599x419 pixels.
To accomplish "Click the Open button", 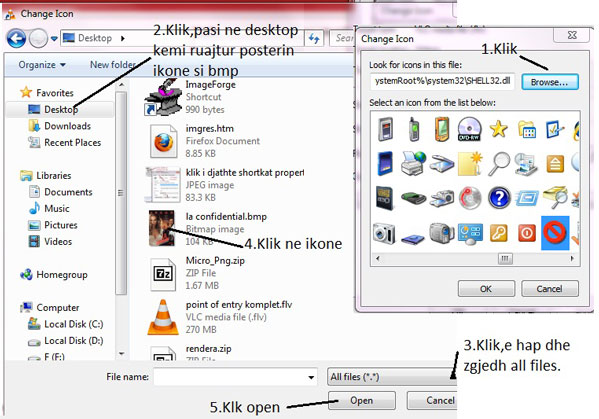I will [x=362, y=401].
